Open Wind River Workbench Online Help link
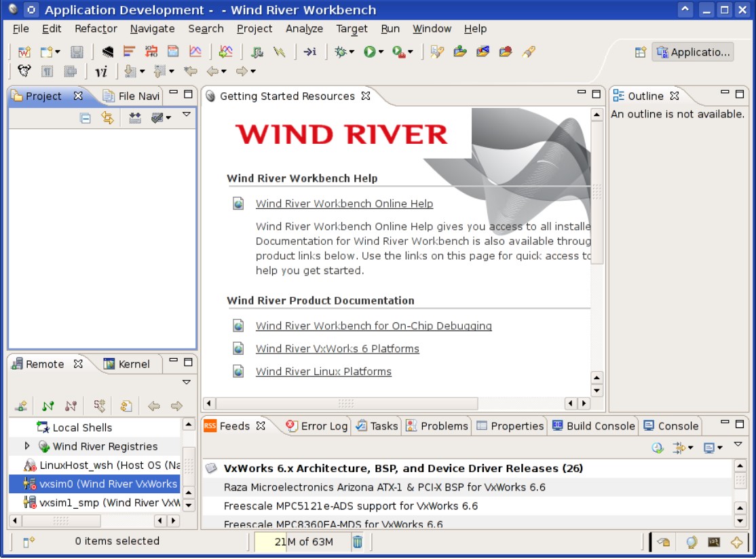This screenshot has height=559, width=756. pos(344,204)
